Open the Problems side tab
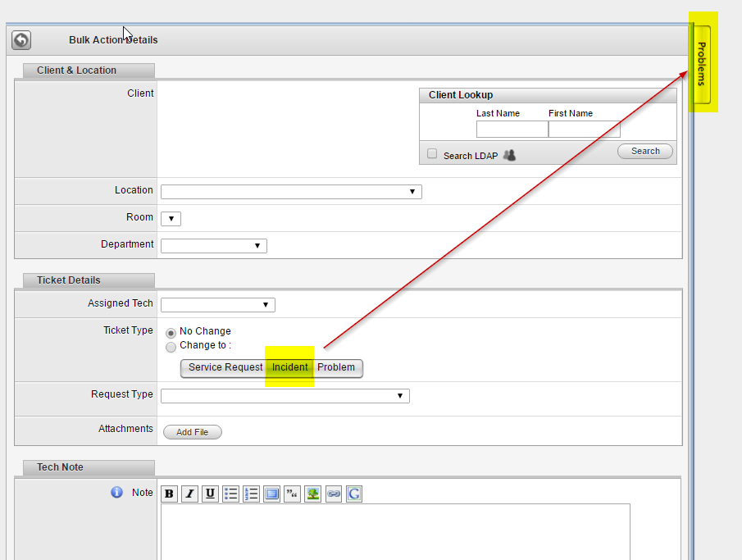This screenshot has height=560, width=742. point(701,64)
